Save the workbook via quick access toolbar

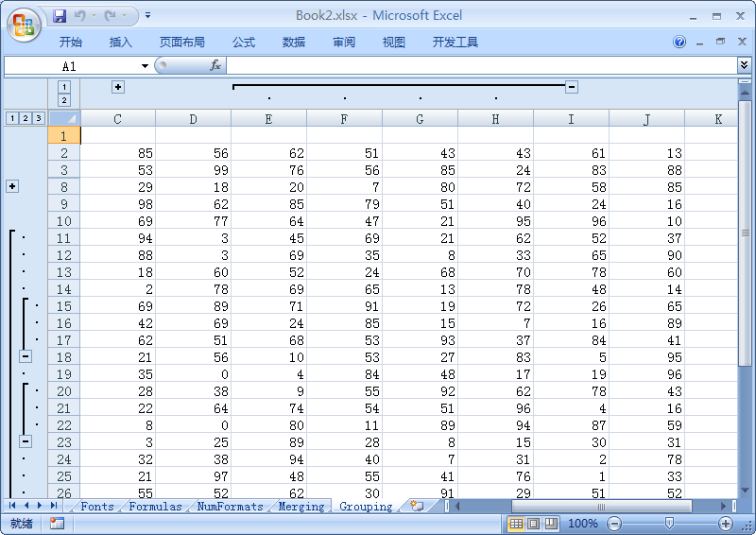tap(60, 16)
